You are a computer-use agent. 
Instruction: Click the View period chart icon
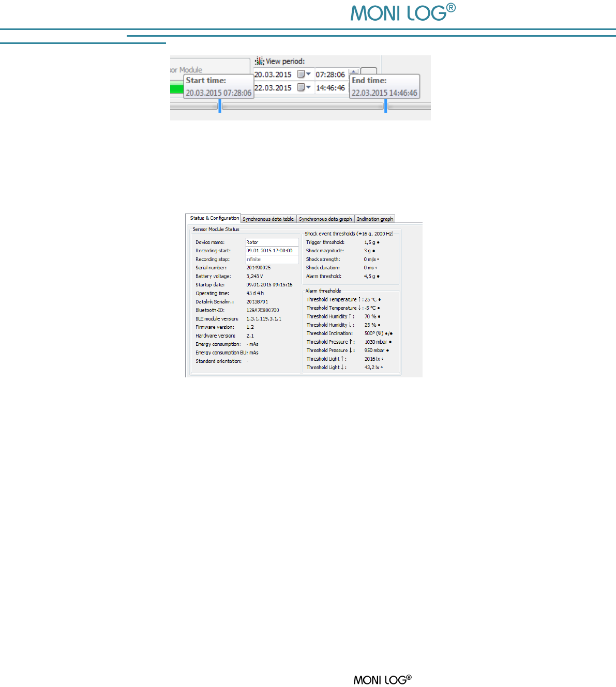point(260,61)
